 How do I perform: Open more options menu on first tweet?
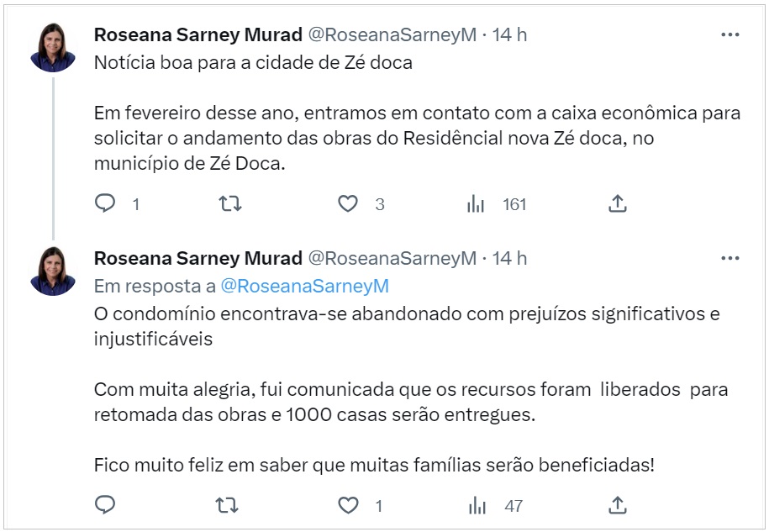730,35
